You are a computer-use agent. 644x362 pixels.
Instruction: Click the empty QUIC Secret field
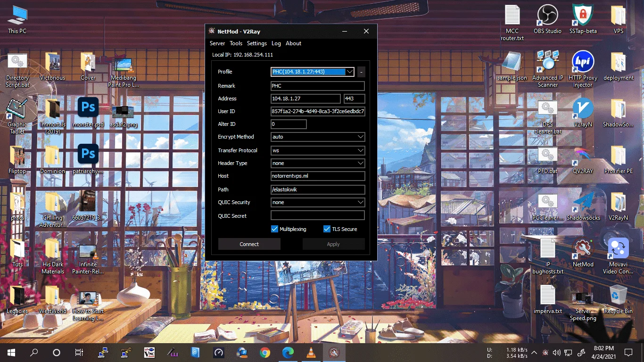click(318, 216)
